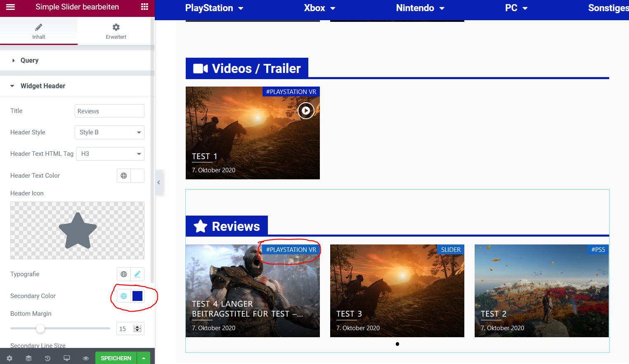Viewport: 629px width, 364px height.
Task: Edit the Title input field
Action: click(x=109, y=111)
